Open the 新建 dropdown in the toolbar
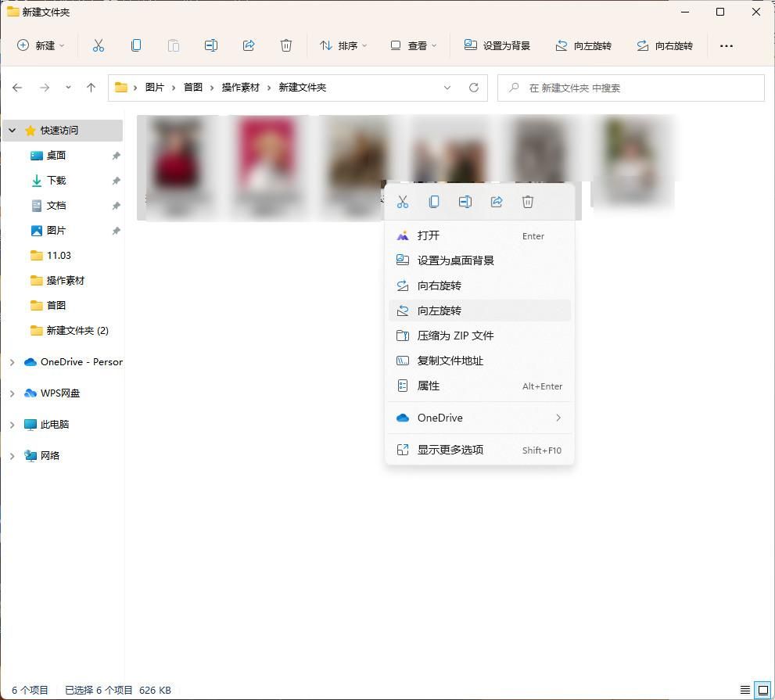This screenshot has height=700, width=775. [x=41, y=45]
